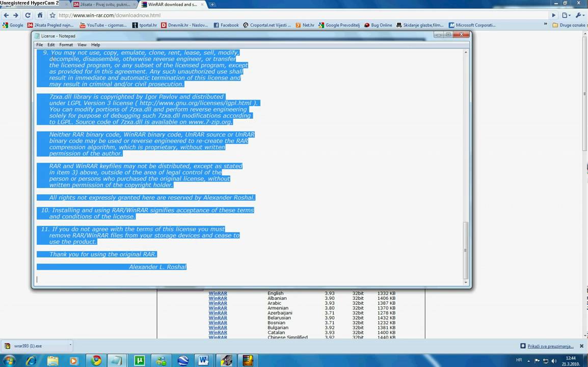Click Notepad scrollbar's down arrow
The width and height of the screenshot is (588, 367).
point(466,282)
